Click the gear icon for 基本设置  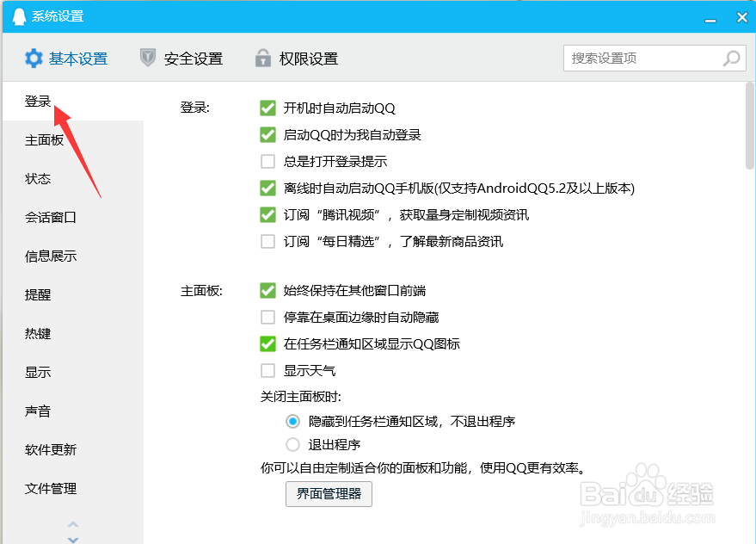point(34,59)
